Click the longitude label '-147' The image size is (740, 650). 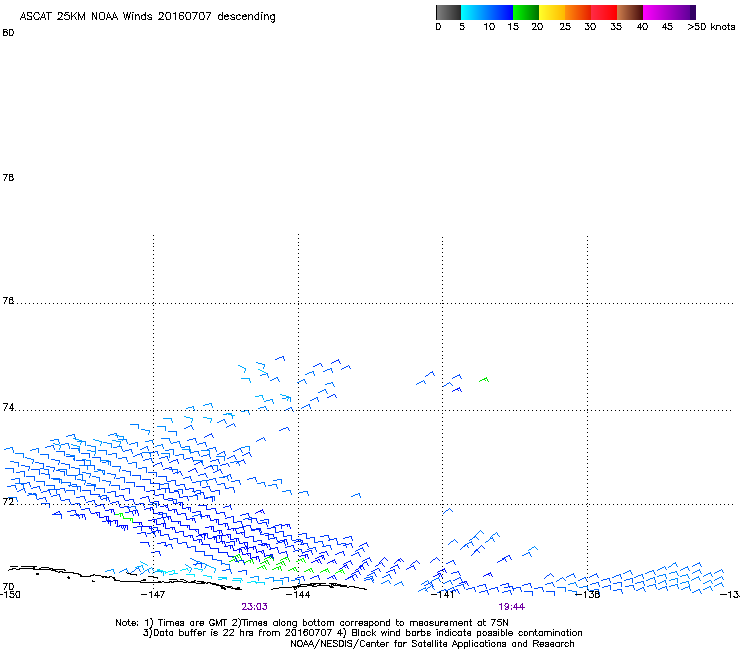point(153,594)
